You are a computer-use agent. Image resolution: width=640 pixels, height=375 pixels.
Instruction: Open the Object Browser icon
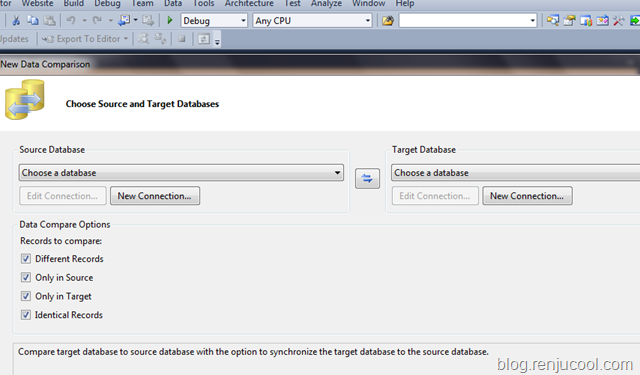pos(586,20)
